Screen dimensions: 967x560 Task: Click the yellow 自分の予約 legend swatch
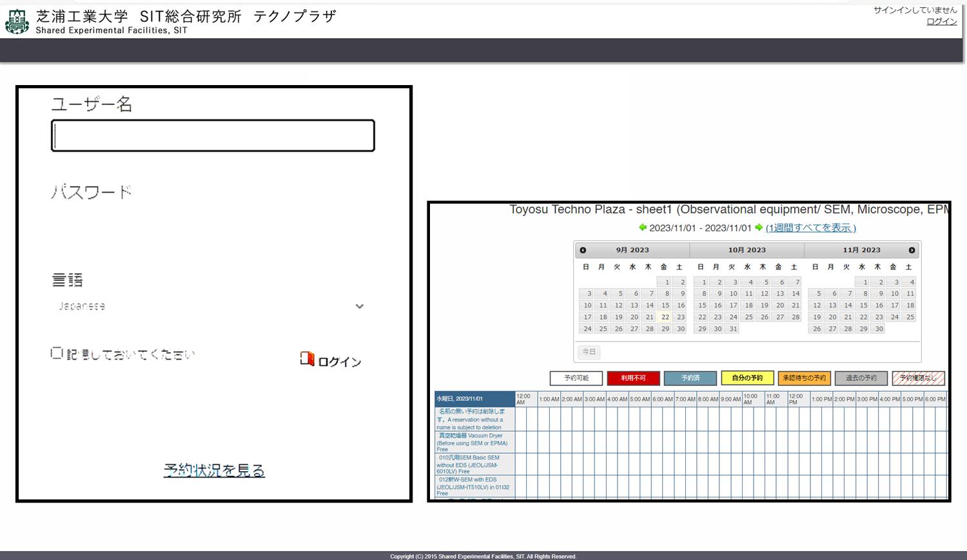(747, 378)
